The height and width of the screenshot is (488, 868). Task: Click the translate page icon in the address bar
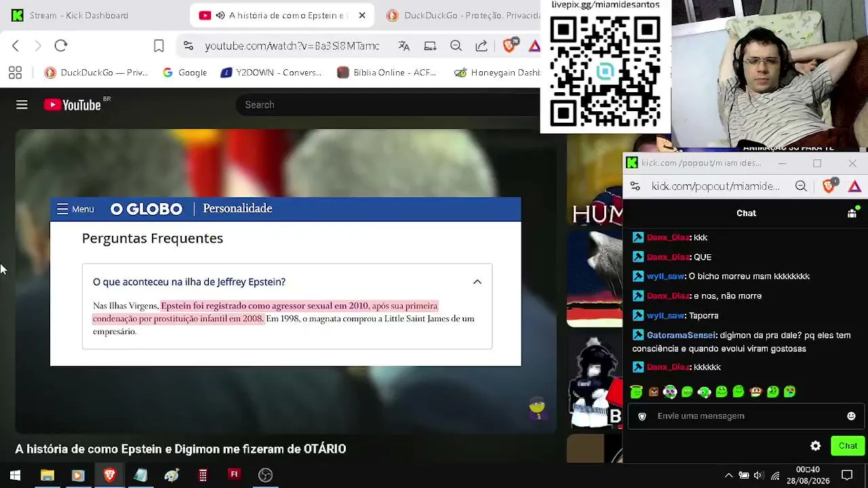(404, 45)
